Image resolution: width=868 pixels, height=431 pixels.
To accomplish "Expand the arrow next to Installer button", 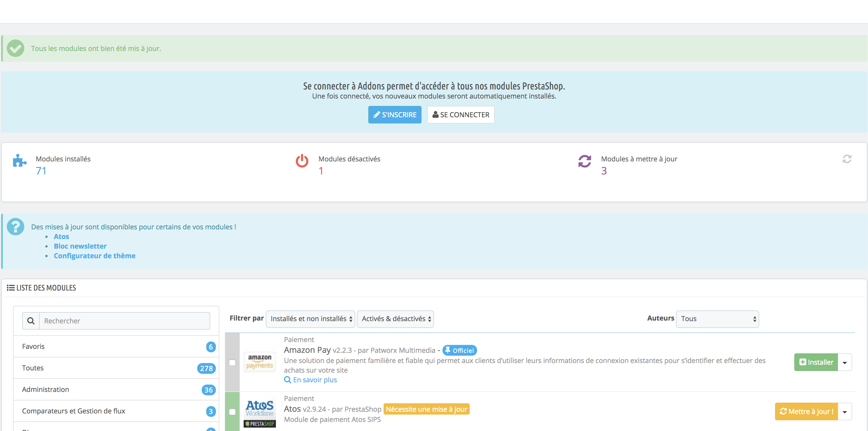I will coord(845,362).
